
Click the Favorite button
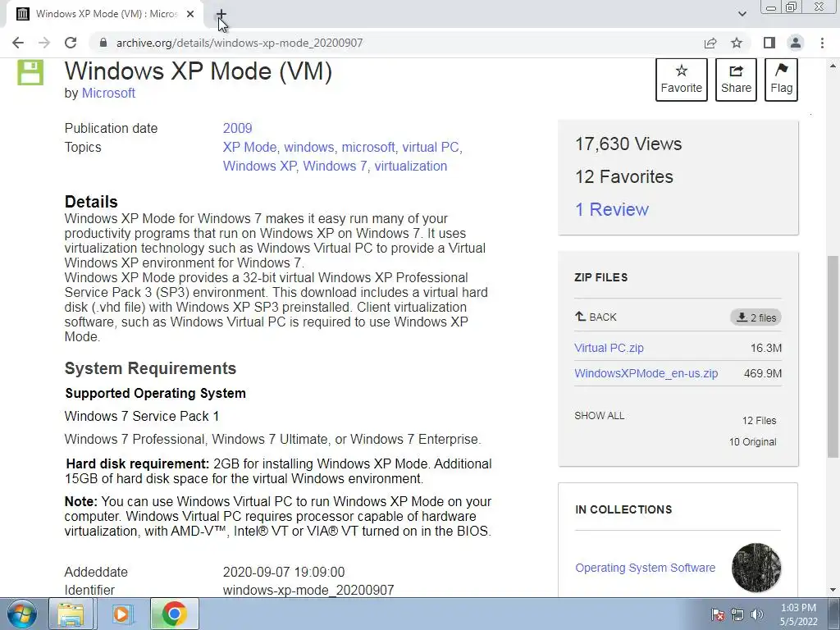pyautogui.click(x=681, y=80)
